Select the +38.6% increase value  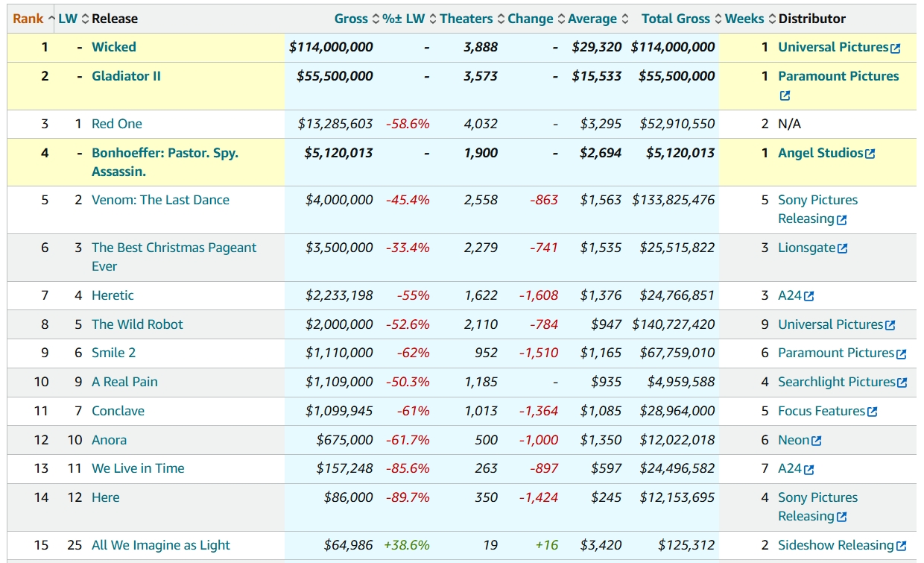407,545
